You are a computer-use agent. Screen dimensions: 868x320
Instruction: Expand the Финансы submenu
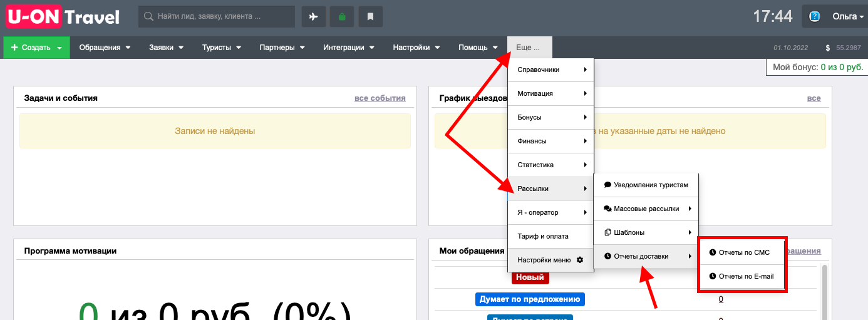550,141
